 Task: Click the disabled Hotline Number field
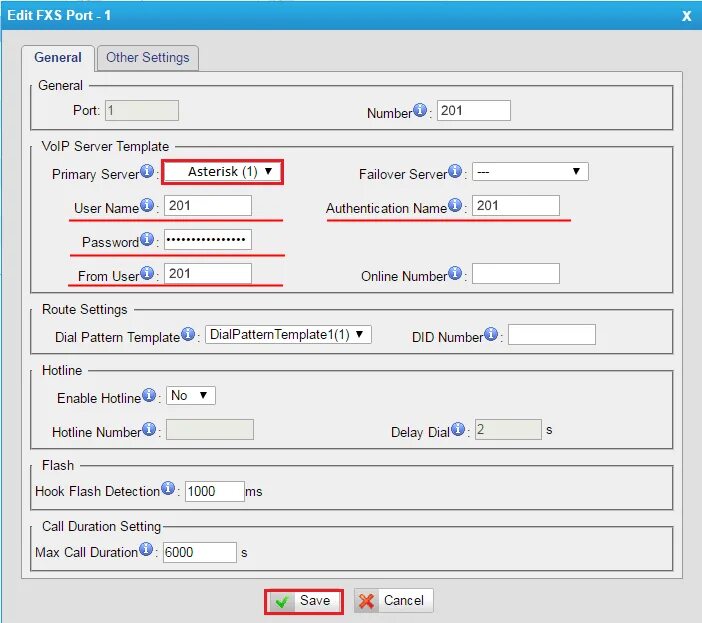[x=210, y=430]
